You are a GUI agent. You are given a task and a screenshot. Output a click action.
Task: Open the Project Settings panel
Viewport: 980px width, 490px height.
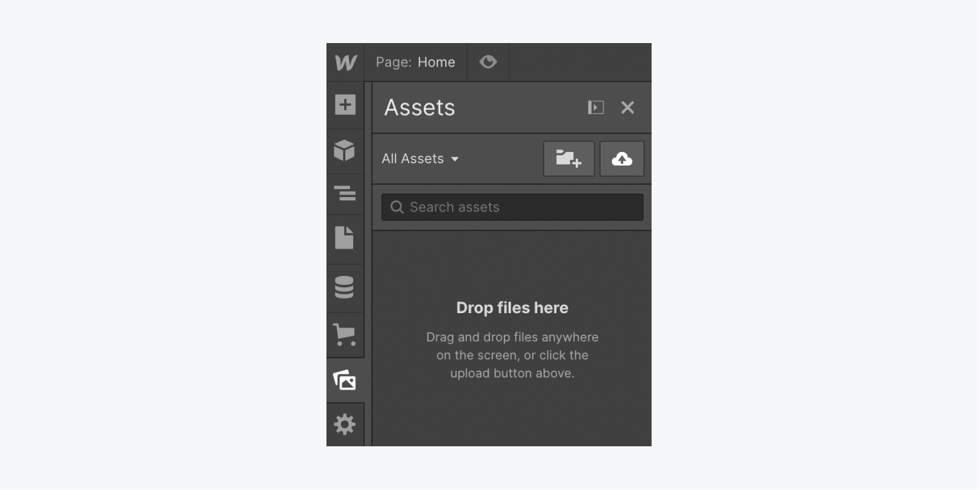point(345,424)
